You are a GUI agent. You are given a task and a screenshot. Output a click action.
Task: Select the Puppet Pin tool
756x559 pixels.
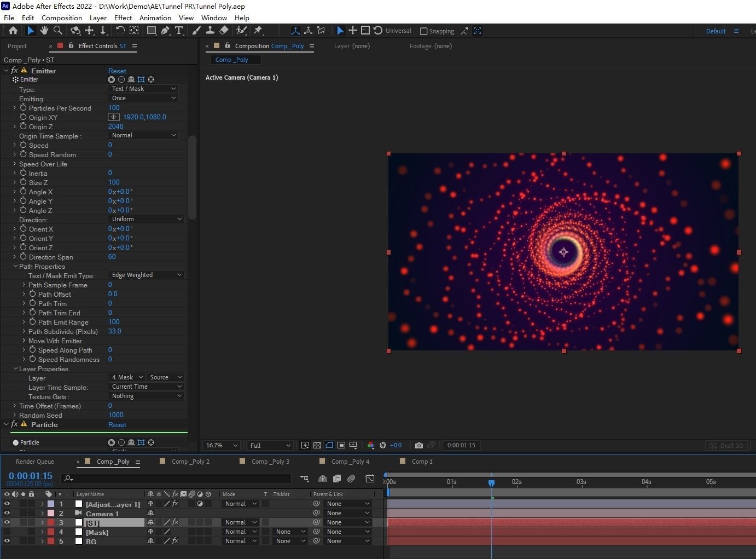tap(258, 31)
